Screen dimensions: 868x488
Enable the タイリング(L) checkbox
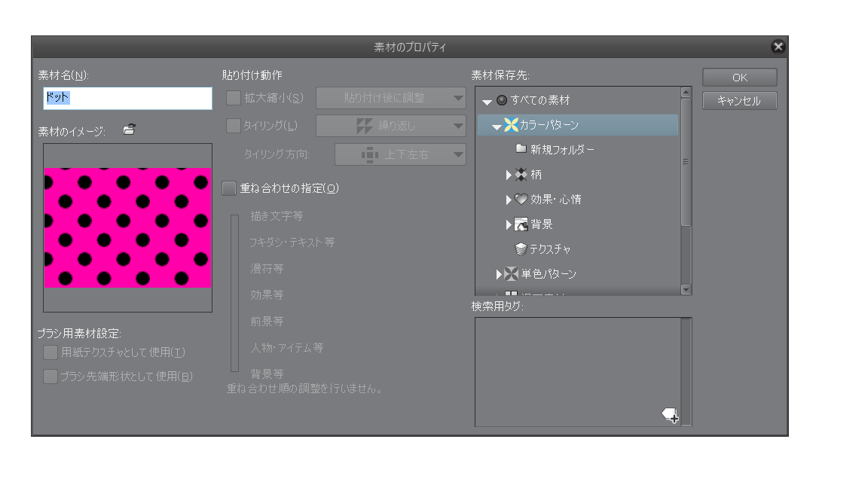tap(233, 126)
